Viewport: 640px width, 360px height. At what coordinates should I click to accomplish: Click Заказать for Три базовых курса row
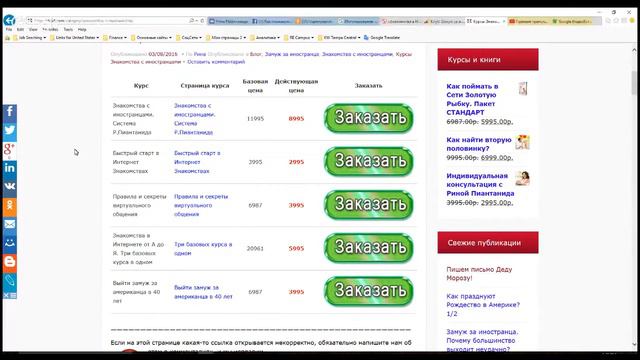[x=369, y=248]
